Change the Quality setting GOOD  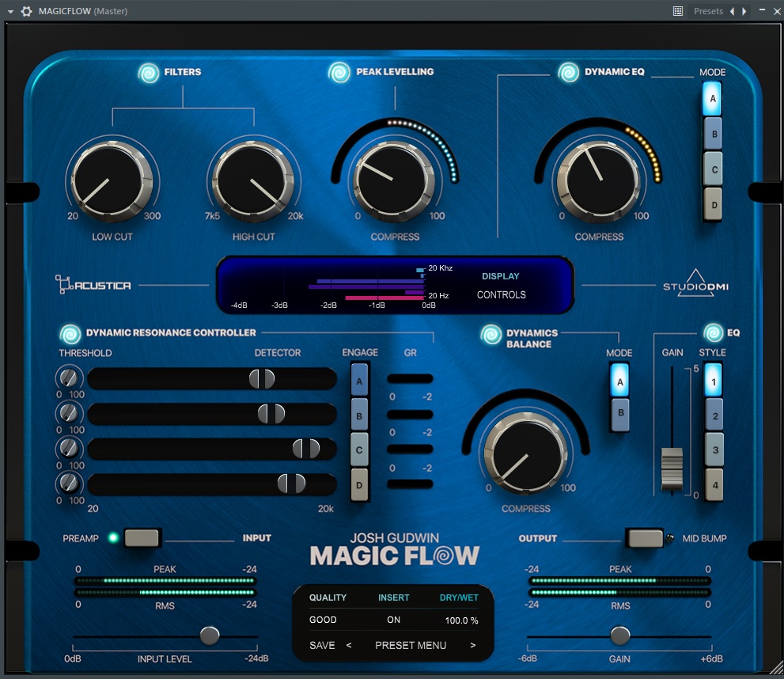click(x=323, y=620)
